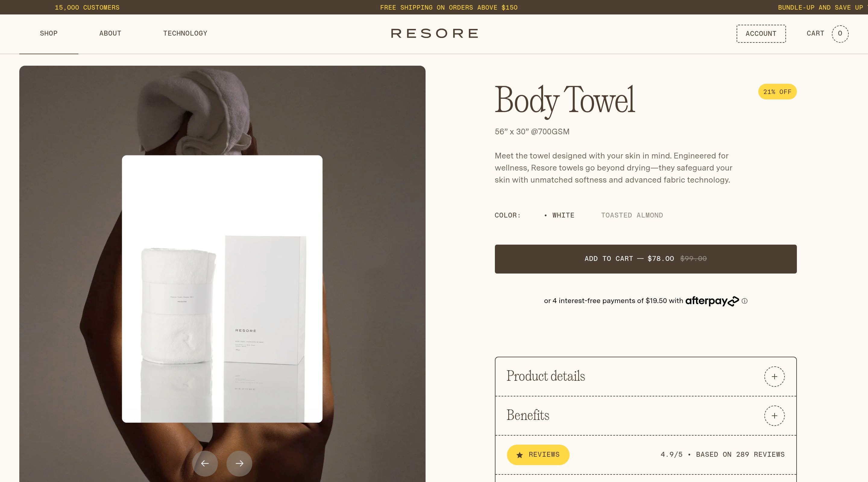This screenshot has height=482, width=868.
Task: Go to the RESORE home logo
Action: 434,33
